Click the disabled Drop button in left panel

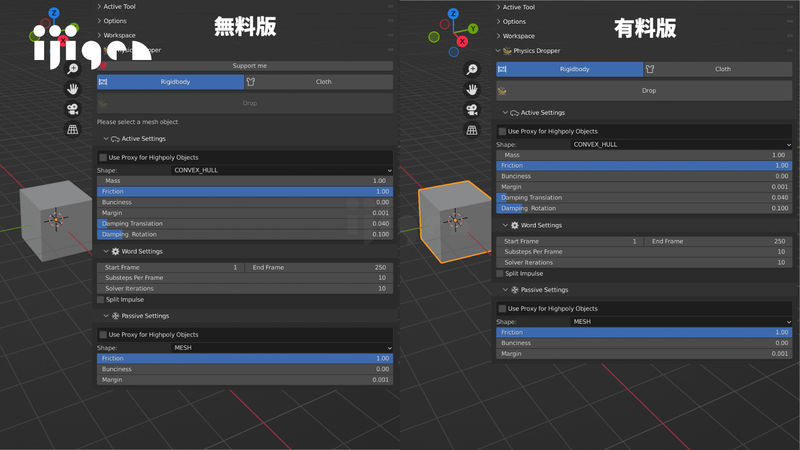[245, 103]
